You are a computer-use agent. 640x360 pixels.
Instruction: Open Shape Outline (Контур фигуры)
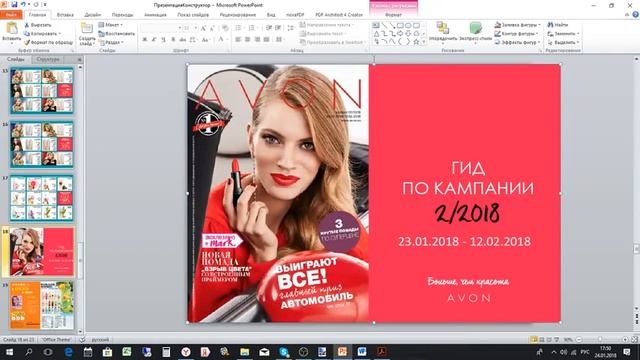pyautogui.click(x=516, y=33)
